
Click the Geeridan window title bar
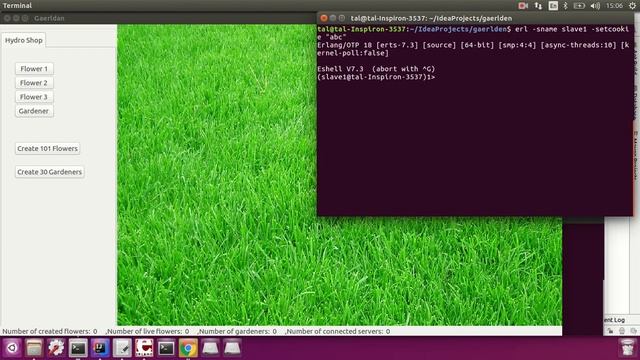(x=158, y=18)
